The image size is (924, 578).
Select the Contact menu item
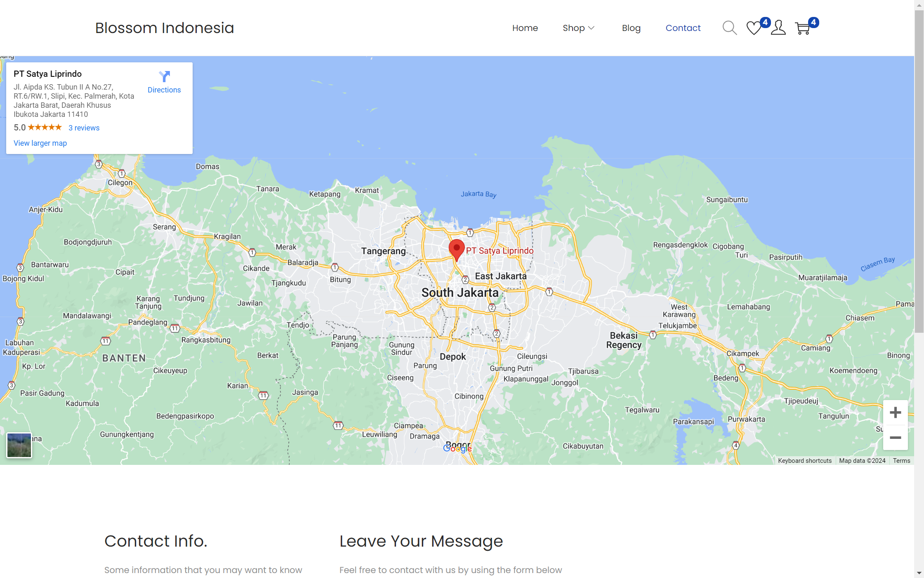click(x=683, y=28)
